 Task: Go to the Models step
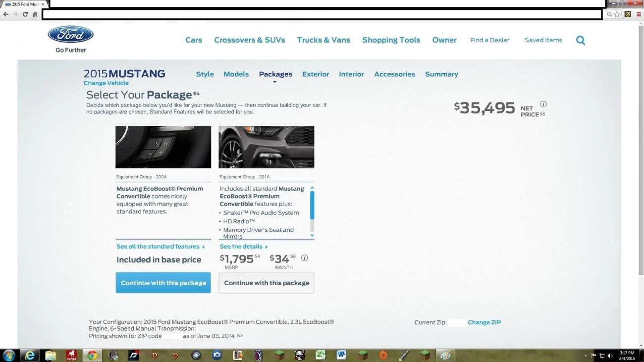[236, 74]
